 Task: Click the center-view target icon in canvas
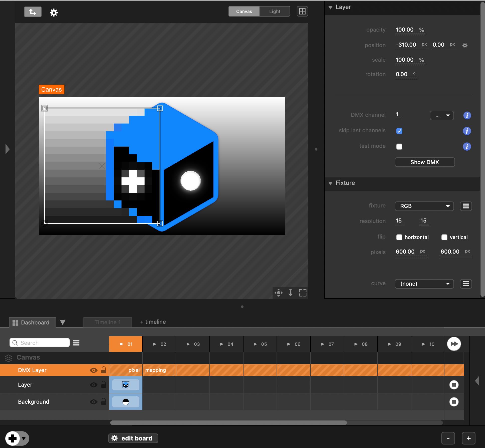[278, 293]
